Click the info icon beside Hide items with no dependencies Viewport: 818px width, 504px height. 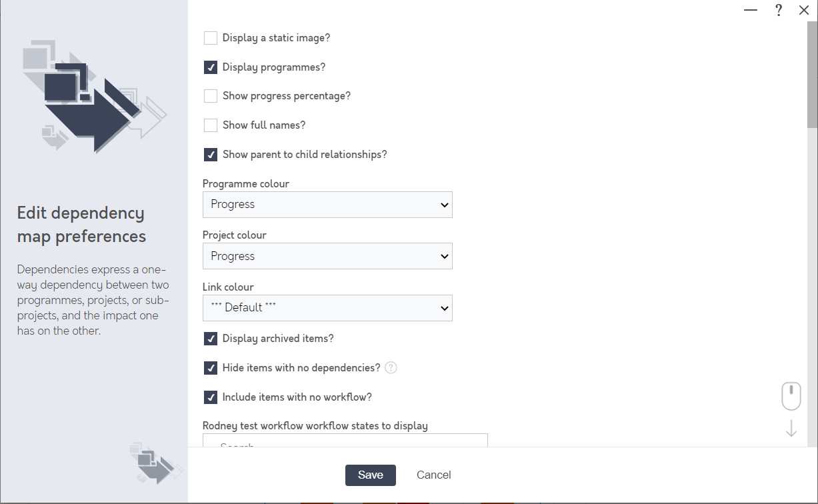point(391,368)
